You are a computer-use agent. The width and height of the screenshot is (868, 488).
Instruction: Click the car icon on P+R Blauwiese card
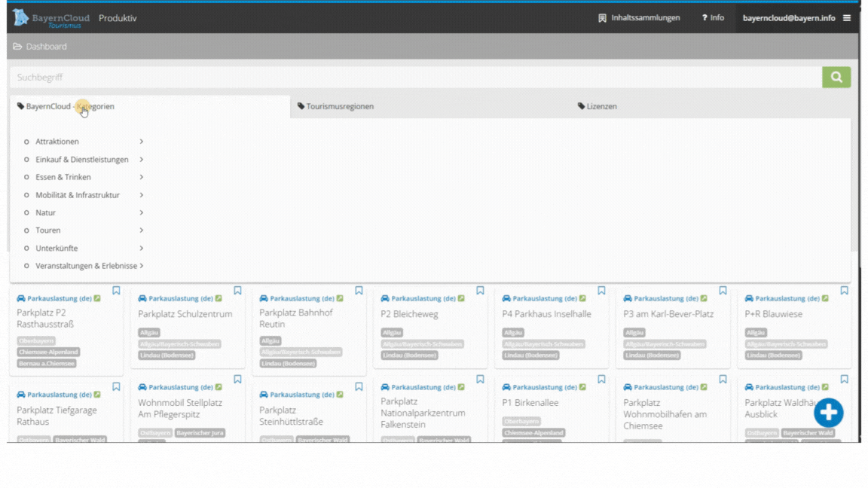pos(749,298)
